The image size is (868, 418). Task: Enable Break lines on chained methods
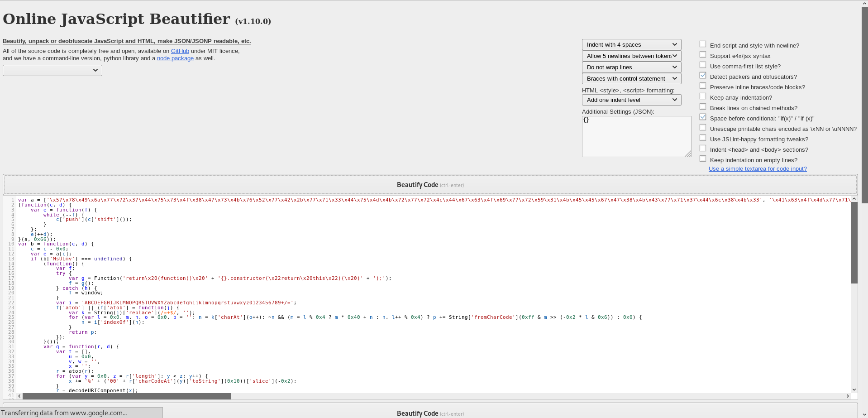703,107
